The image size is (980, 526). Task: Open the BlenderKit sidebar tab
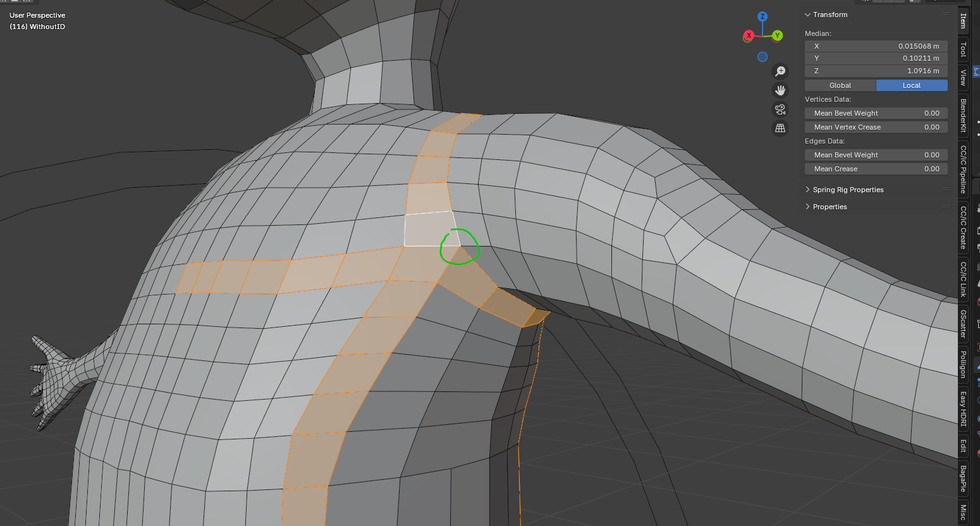click(x=963, y=115)
